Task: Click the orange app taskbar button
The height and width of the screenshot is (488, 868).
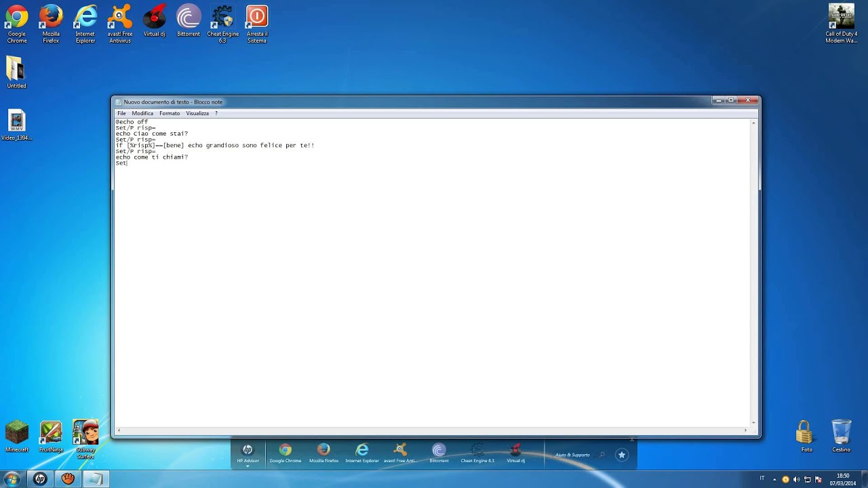Action: point(68,479)
